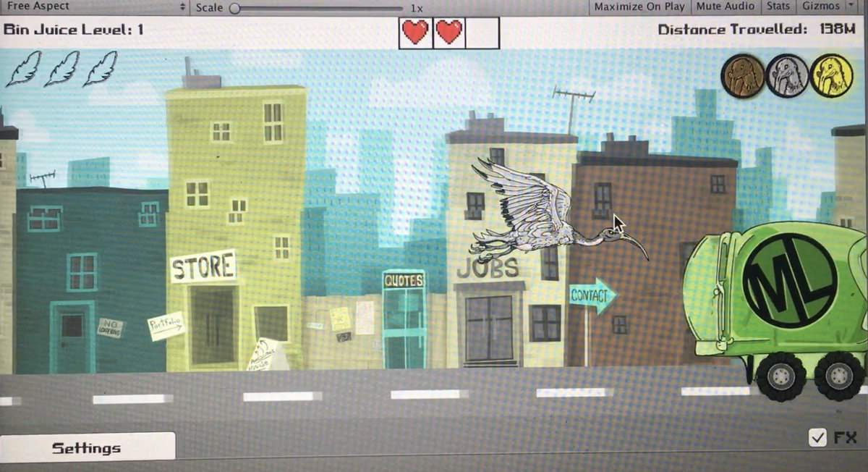Click the Portfolio paper sign
Screen dimensions: 868x472
coord(166,326)
